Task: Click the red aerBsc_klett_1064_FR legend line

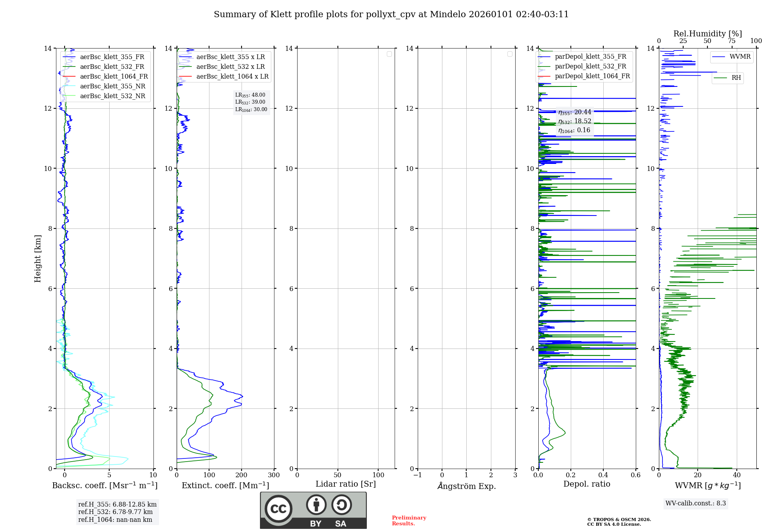Action: coord(69,77)
